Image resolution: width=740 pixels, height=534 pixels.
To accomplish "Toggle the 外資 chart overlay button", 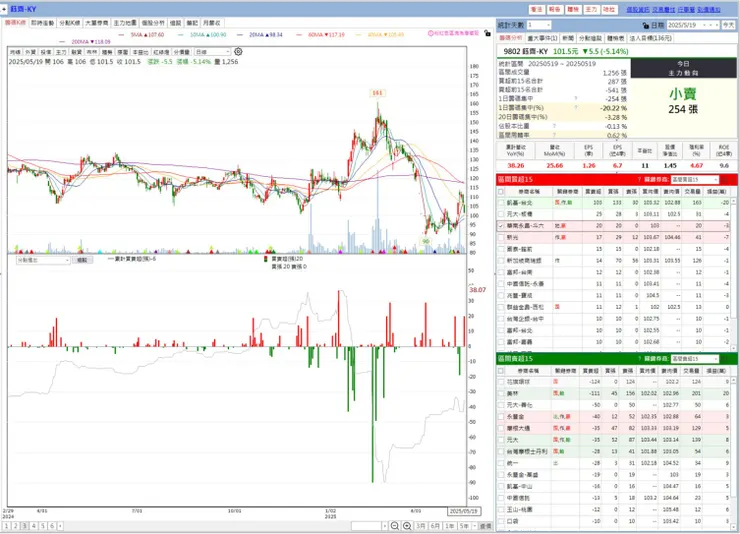I will [31, 52].
